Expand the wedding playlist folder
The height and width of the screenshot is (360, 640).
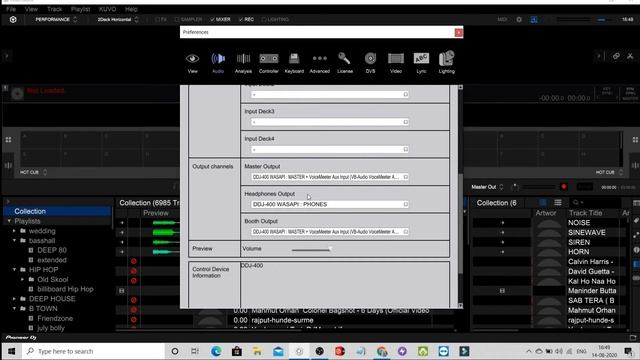(14, 231)
